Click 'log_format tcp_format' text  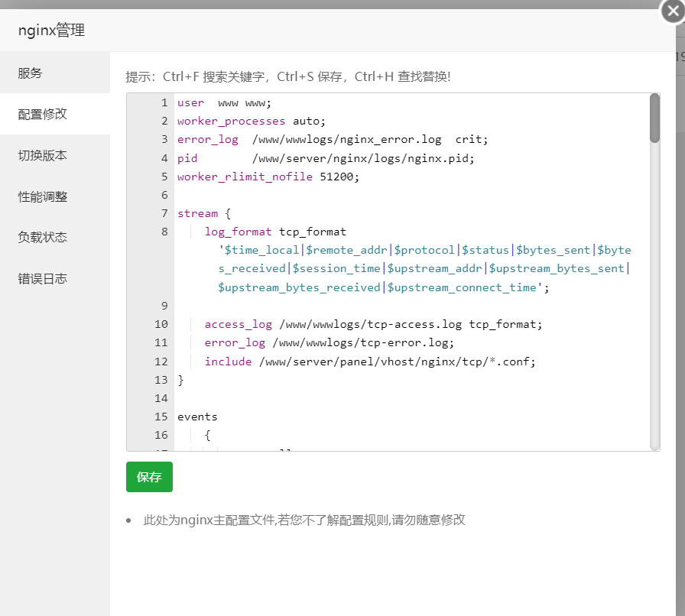click(275, 232)
